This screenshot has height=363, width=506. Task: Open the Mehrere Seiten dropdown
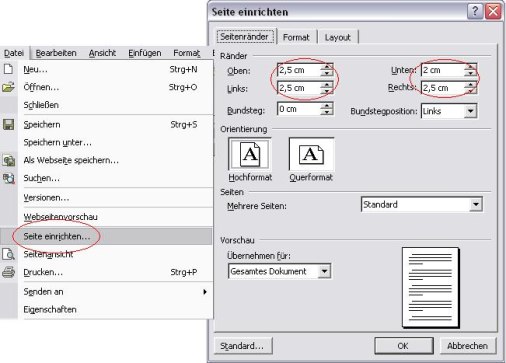[x=476, y=204]
